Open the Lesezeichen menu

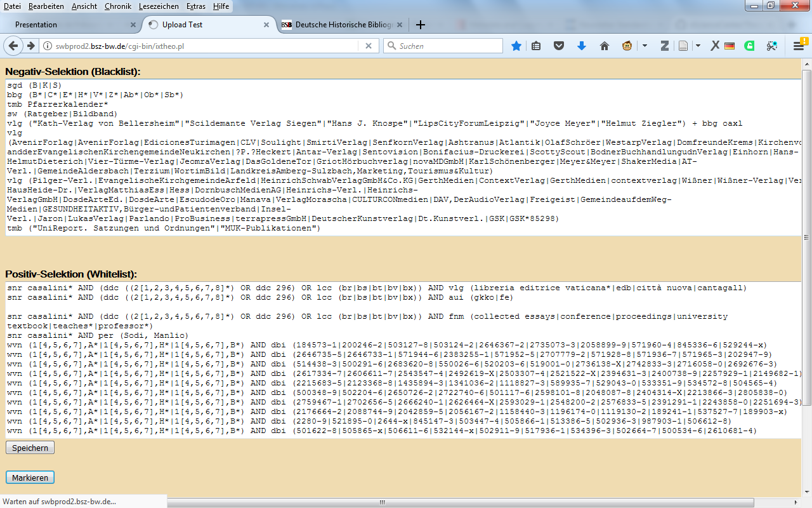[x=159, y=6]
